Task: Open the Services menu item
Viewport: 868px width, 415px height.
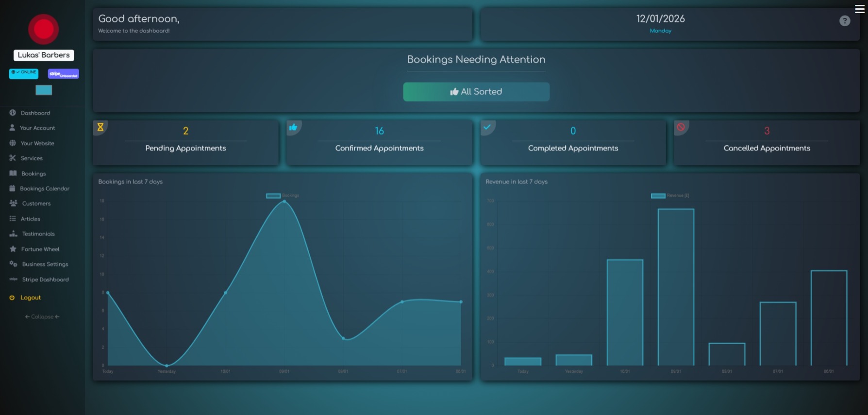Action: (x=32, y=158)
